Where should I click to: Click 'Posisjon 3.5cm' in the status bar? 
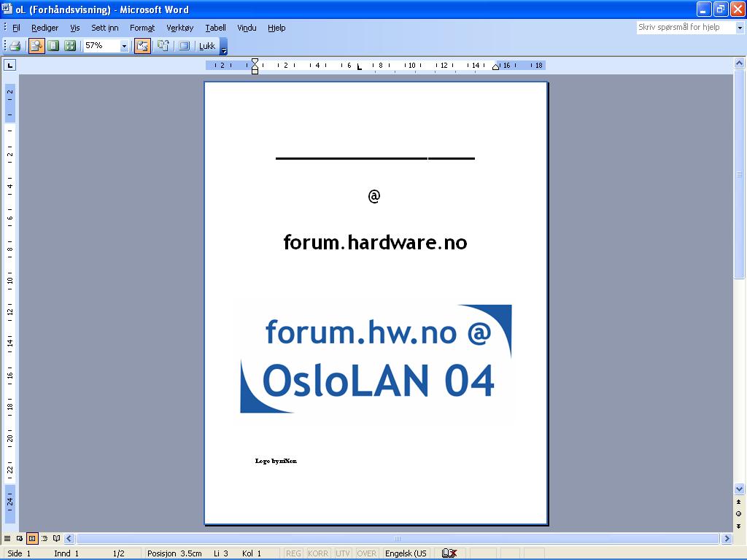[x=174, y=553]
